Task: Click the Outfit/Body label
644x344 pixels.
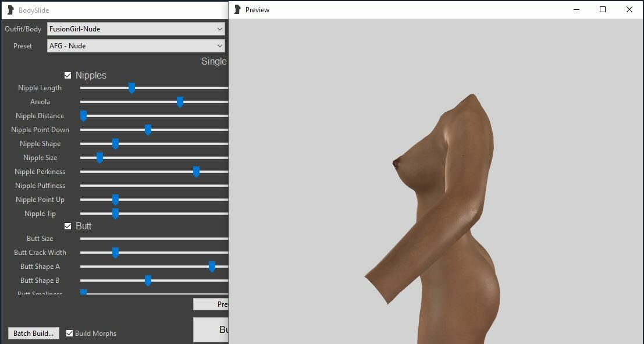Action: pyautogui.click(x=23, y=29)
